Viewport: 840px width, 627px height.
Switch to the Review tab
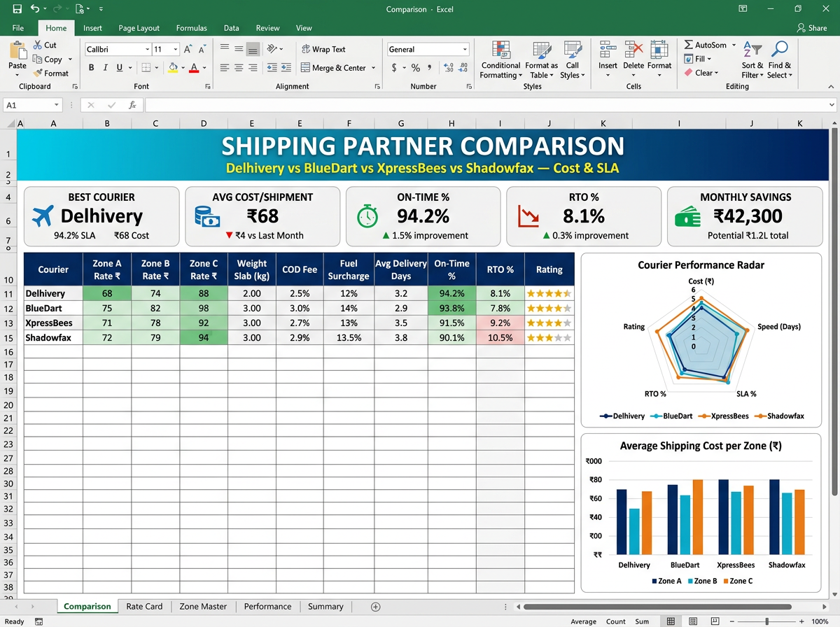267,28
